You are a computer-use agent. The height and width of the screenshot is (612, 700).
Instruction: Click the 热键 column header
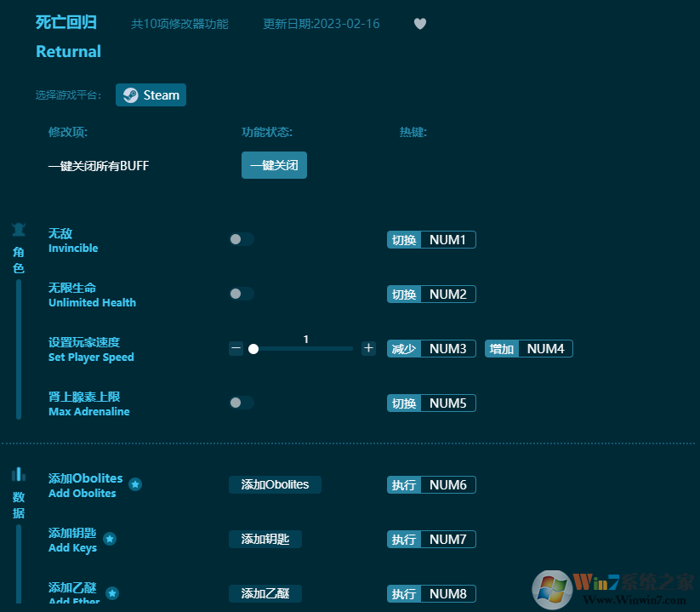pos(413,132)
